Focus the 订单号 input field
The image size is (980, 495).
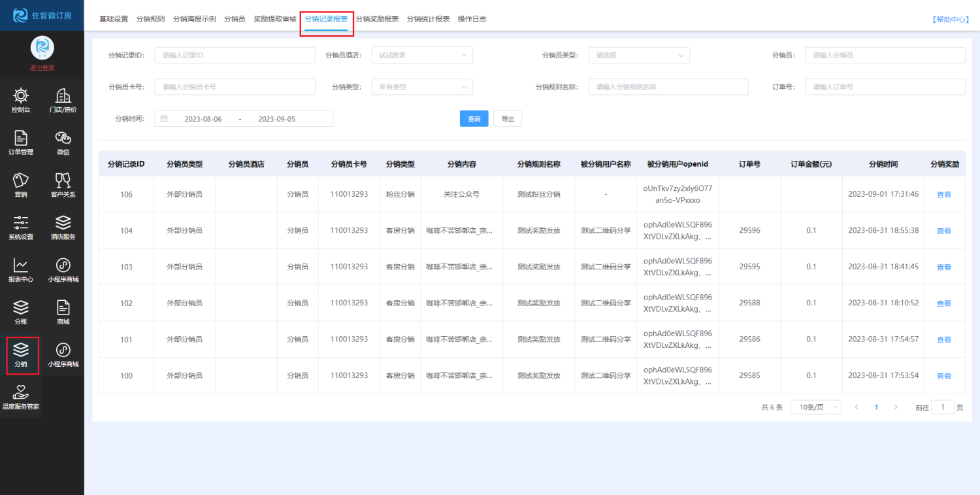click(885, 87)
